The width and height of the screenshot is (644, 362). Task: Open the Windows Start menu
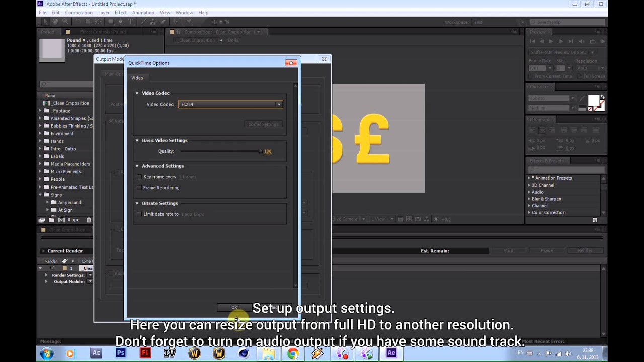coord(47,353)
